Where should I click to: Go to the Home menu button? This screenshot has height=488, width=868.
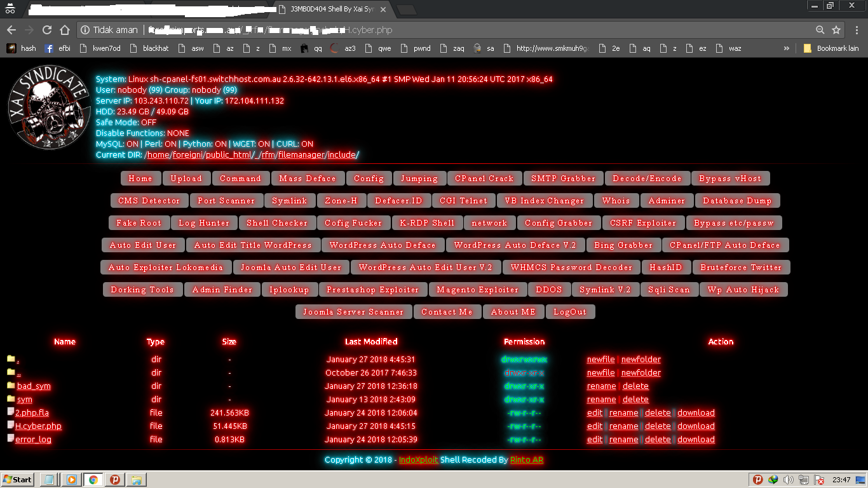click(x=140, y=179)
